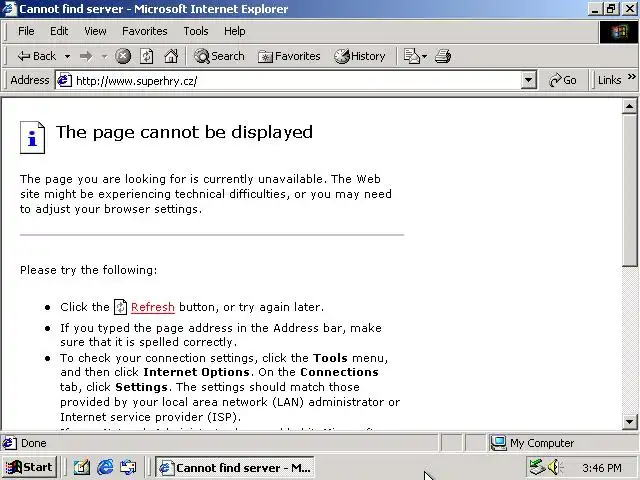Click the Stop loading icon

(x=123, y=56)
